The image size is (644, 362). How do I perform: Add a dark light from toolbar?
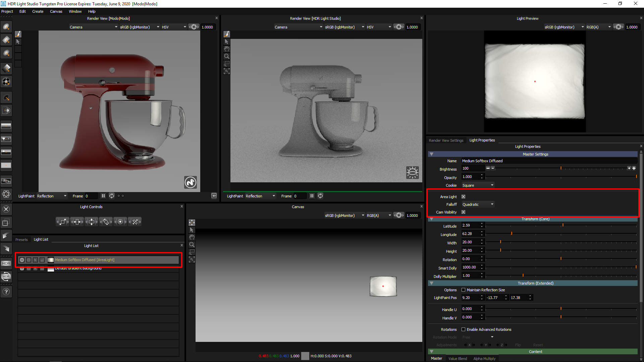pos(6,97)
